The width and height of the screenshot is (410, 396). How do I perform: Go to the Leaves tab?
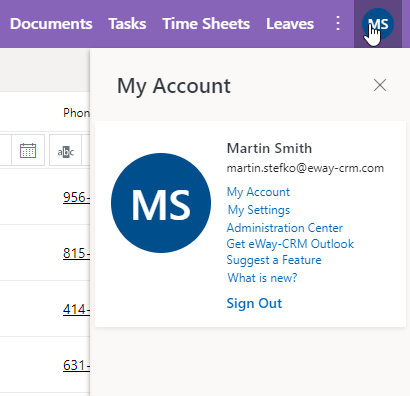point(290,24)
